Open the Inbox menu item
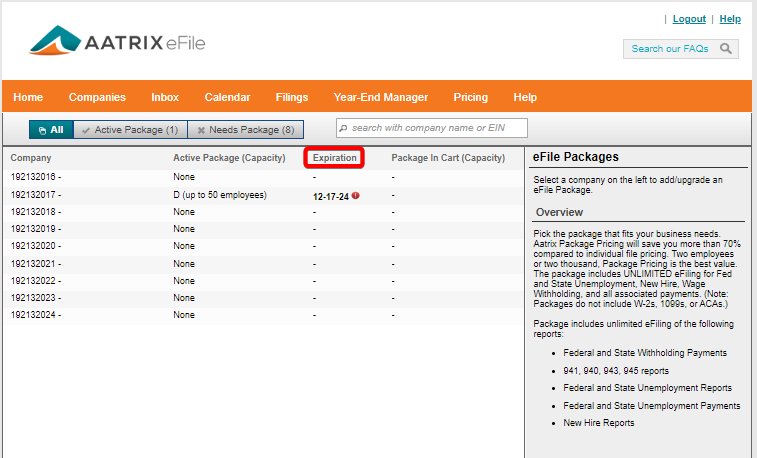This screenshot has width=757, height=458. coord(165,97)
